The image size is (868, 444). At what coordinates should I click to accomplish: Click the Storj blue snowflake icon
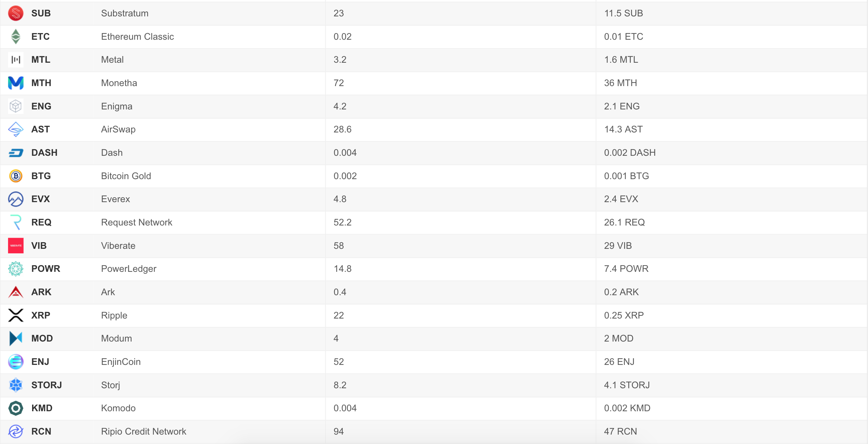(x=16, y=385)
